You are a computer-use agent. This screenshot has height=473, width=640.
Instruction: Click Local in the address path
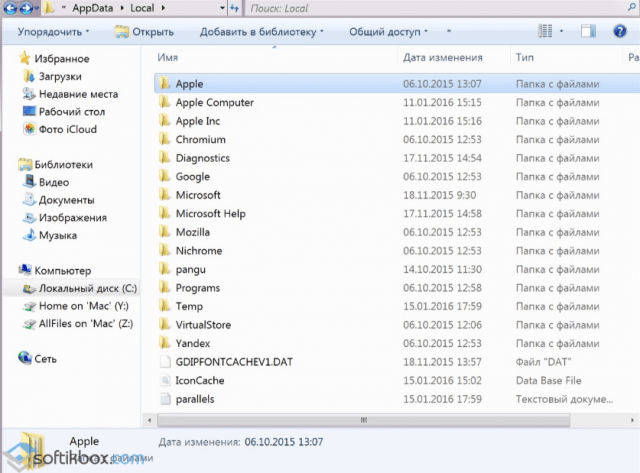tap(142, 8)
